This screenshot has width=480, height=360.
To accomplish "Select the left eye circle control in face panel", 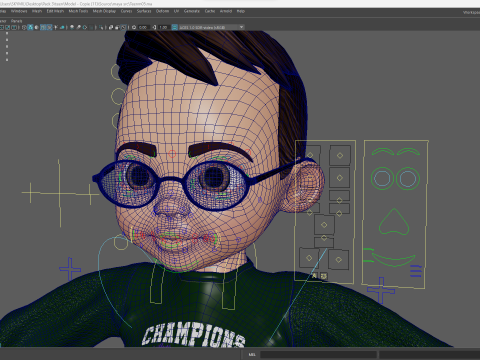I will (382, 178).
